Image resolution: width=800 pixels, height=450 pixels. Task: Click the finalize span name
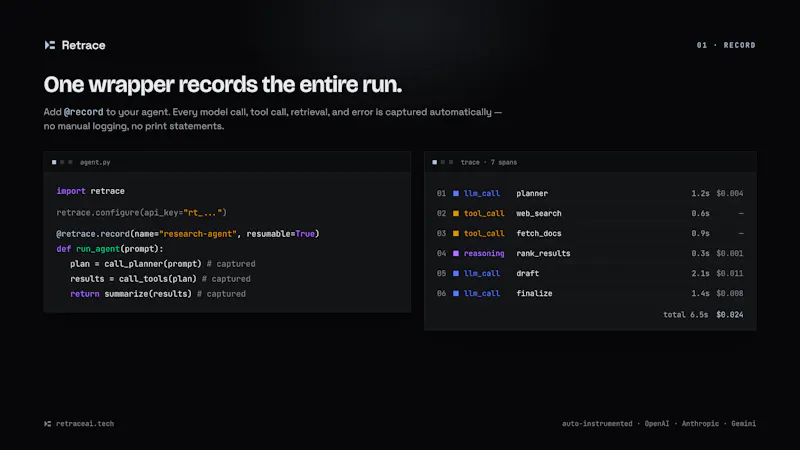coord(534,293)
